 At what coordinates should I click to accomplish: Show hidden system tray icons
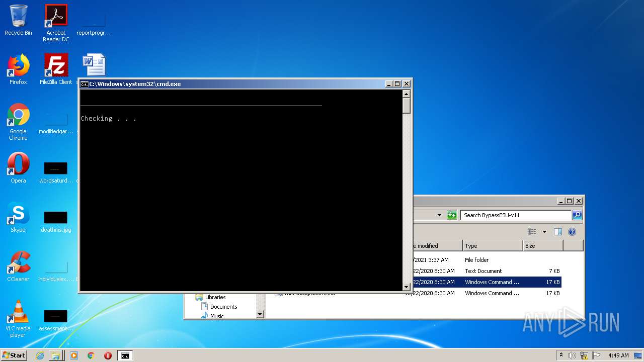[561, 355]
